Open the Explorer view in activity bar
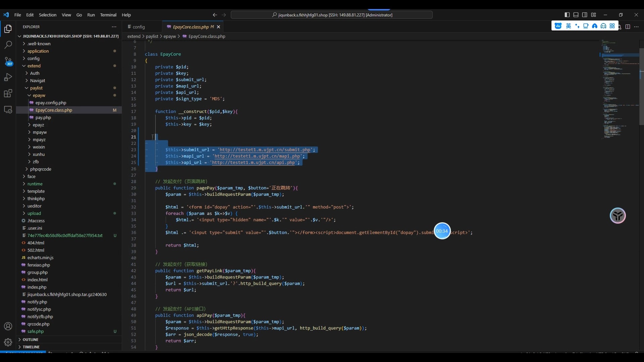The image size is (644, 362). [x=8, y=29]
